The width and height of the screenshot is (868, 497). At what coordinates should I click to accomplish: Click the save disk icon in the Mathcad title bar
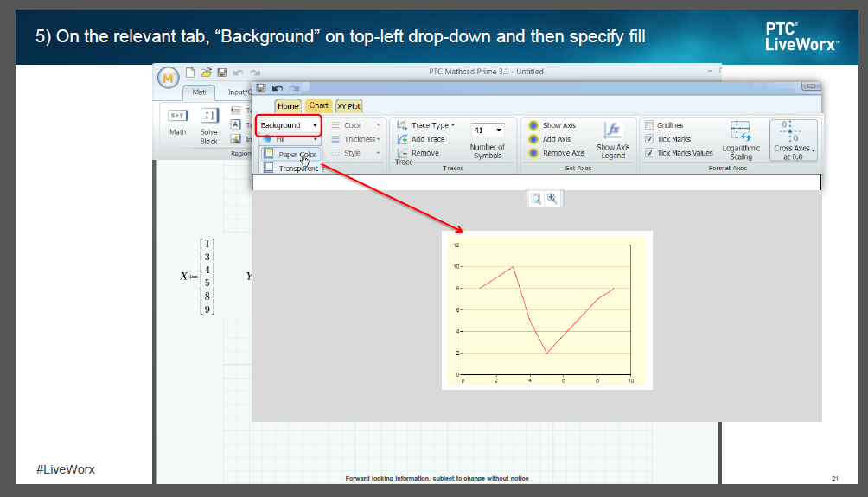(222, 73)
